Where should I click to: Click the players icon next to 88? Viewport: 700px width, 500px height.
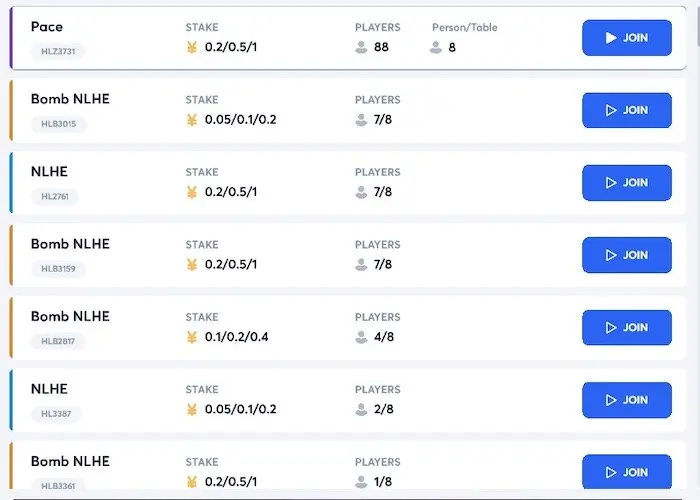(361, 47)
